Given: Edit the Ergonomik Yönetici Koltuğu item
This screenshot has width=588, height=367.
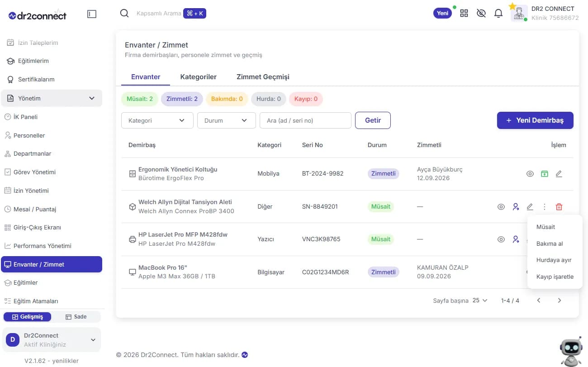Looking at the screenshot, I should [559, 174].
